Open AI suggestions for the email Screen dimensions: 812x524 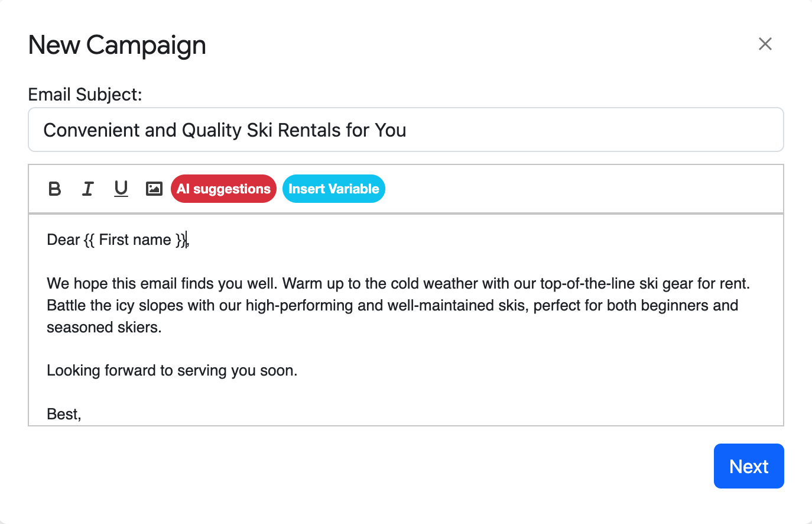(x=223, y=189)
